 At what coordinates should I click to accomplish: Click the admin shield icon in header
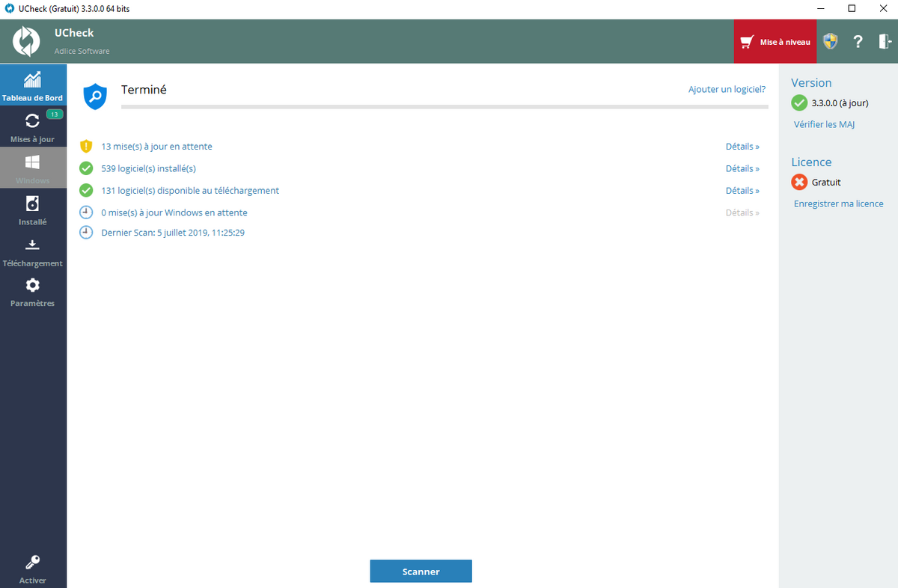coord(830,41)
